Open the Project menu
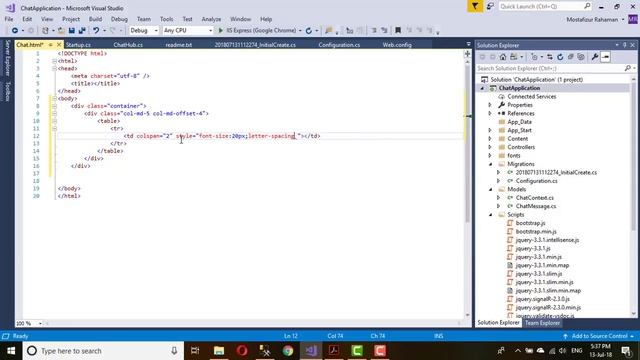This screenshot has height=360, width=640. 71,19
